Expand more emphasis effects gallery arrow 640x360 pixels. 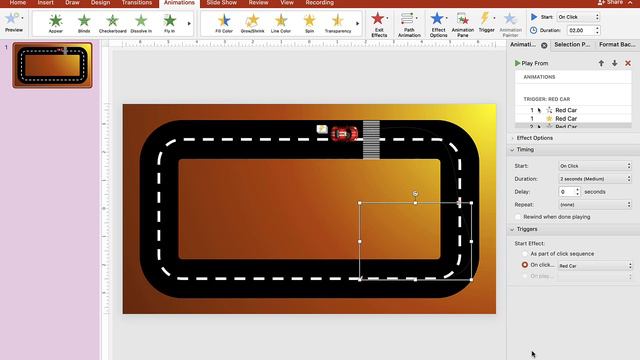358,24
